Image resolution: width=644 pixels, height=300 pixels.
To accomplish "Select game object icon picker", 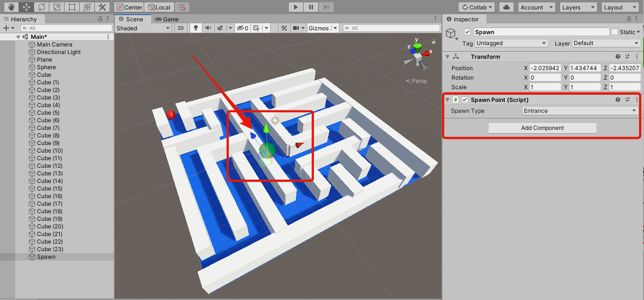I will tap(452, 35).
